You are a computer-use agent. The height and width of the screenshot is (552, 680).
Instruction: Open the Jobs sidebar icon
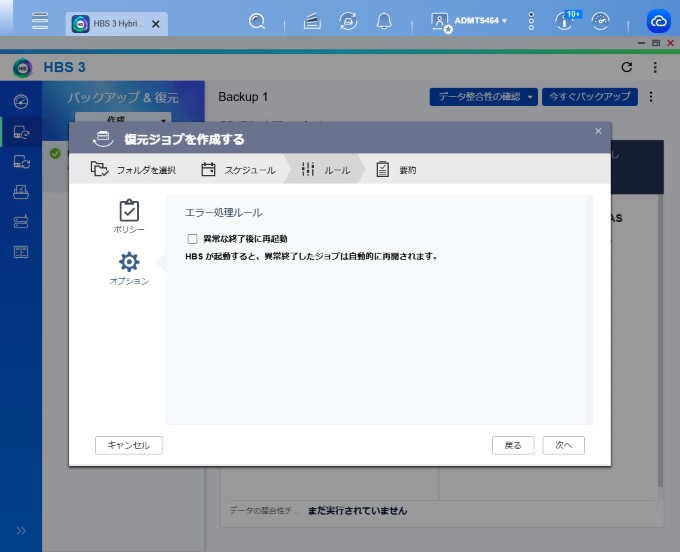click(21, 192)
